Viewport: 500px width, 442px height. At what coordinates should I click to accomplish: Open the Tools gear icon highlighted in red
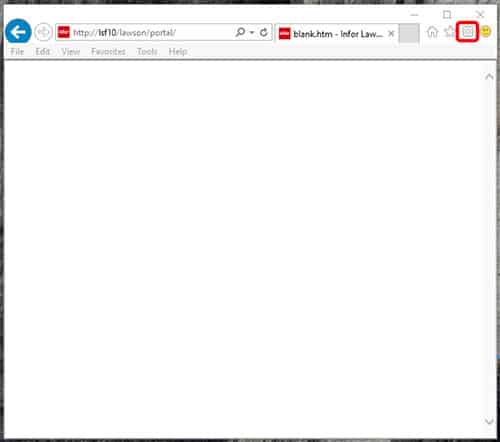pos(467,32)
